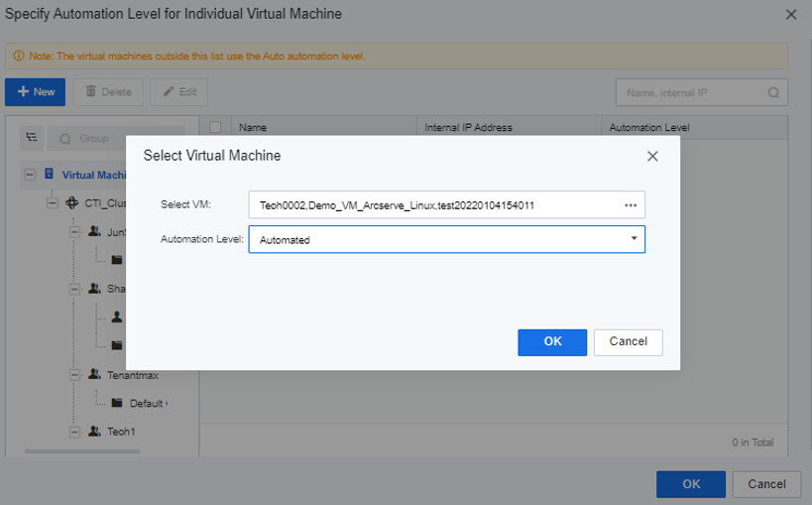Click the 0 in Total text
Image resolution: width=812 pixels, height=505 pixels.
tap(753, 442)
